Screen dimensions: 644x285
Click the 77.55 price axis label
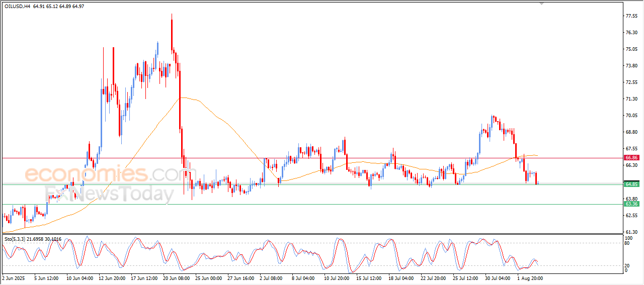point(631,16)
